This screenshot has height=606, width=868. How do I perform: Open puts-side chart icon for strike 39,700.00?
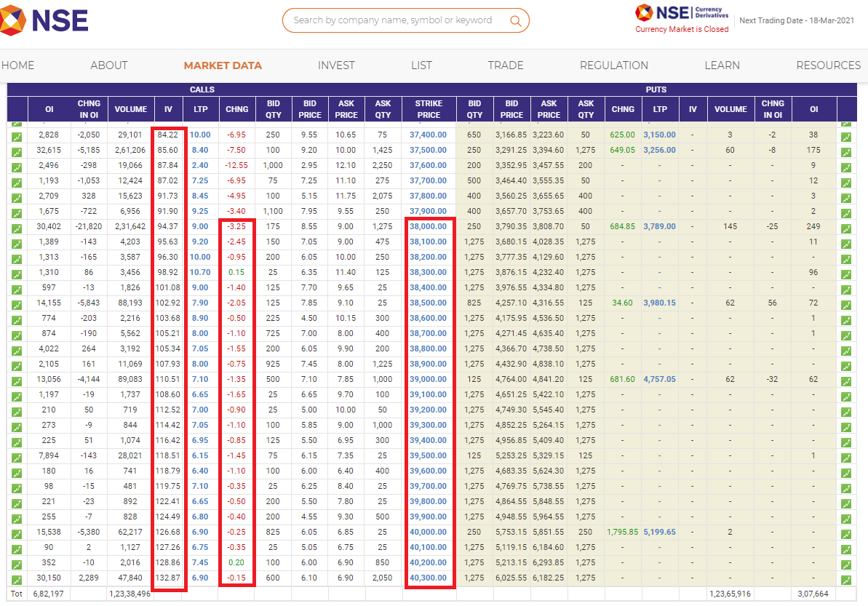pos(846,489)
